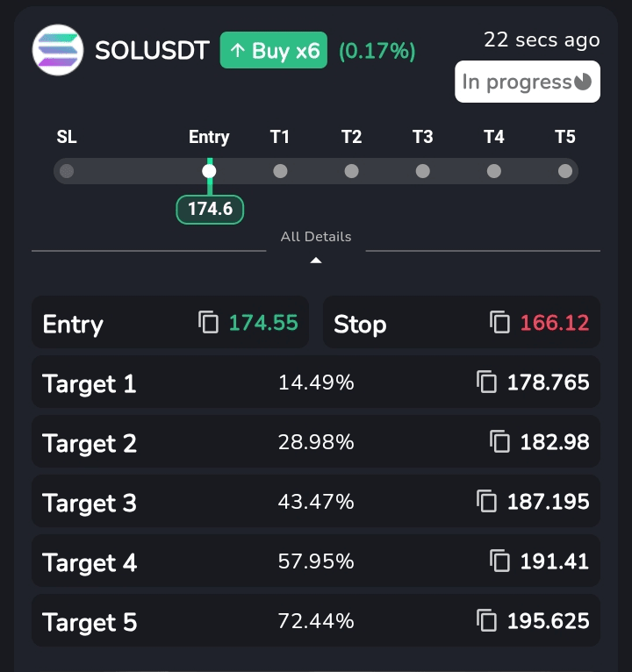
Task: Copy the Stop price 166.12
Action: [499, 322]
